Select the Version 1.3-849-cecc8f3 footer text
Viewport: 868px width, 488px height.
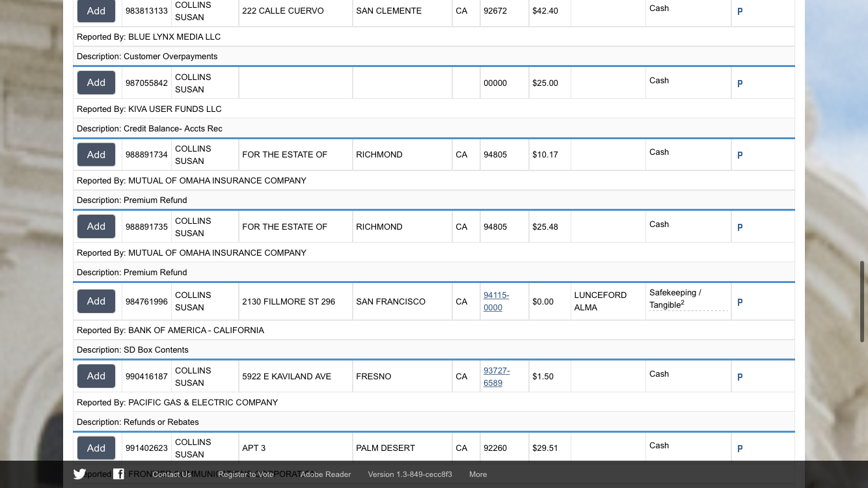[x=410, y=474]
